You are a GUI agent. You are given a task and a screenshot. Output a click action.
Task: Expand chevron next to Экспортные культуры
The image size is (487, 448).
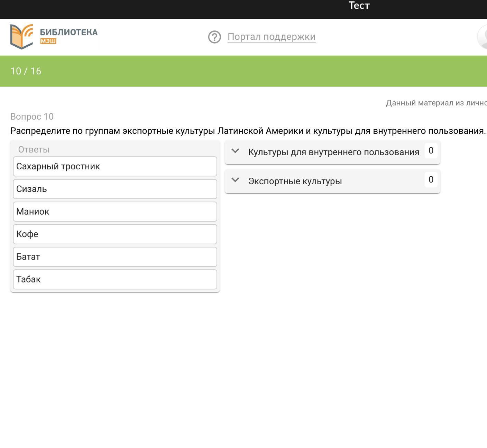(x=235, y=180)
